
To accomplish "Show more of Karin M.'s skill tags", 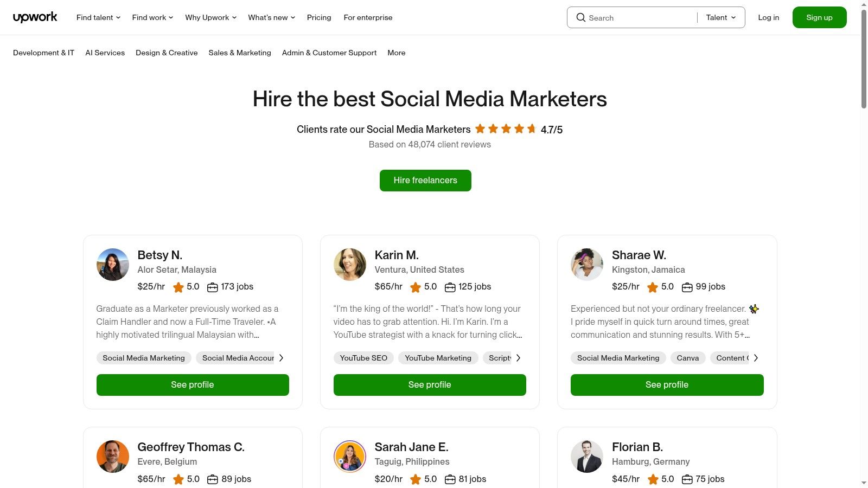I will (x=518, y=358).
